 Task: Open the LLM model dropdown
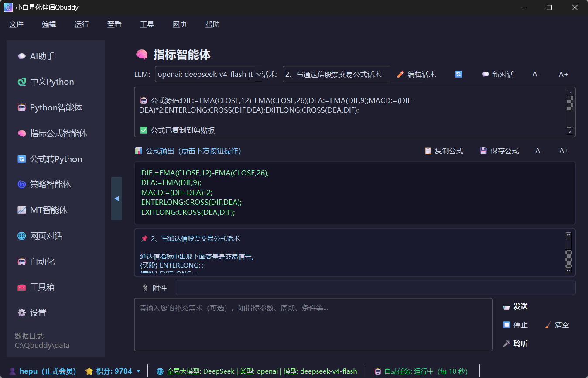208,74
